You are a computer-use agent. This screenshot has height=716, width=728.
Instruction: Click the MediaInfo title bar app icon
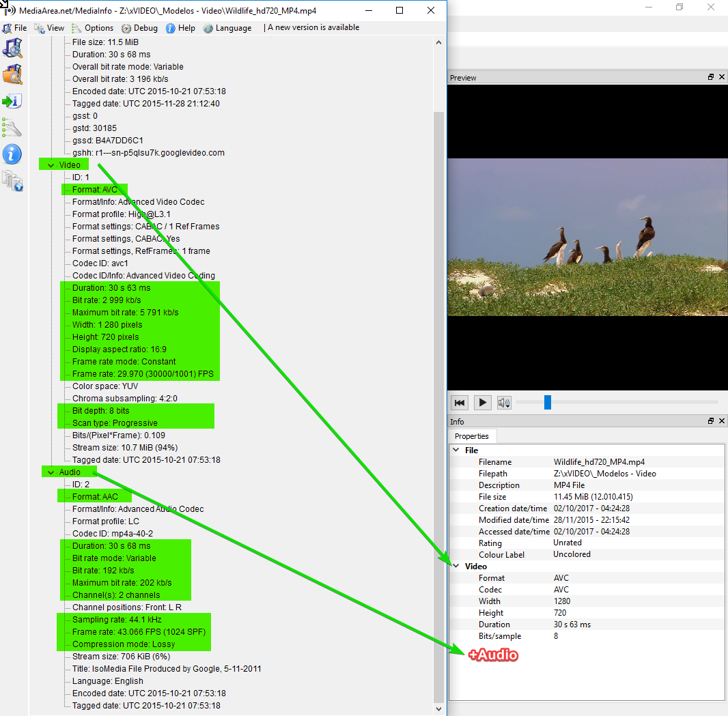10,10
